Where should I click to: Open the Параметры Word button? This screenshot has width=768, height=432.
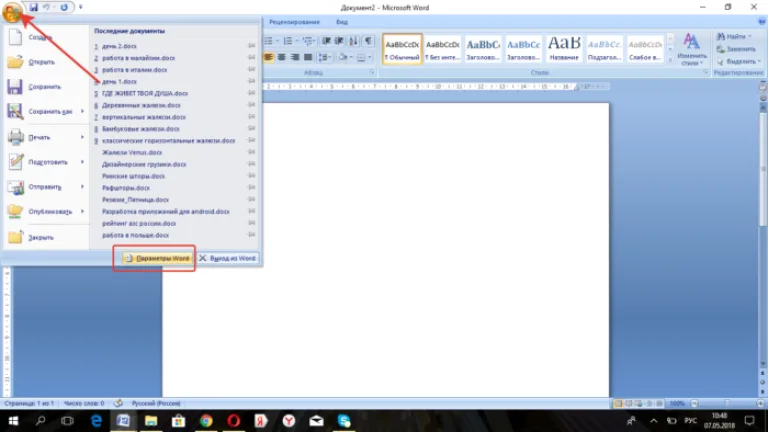coord(157,258)
